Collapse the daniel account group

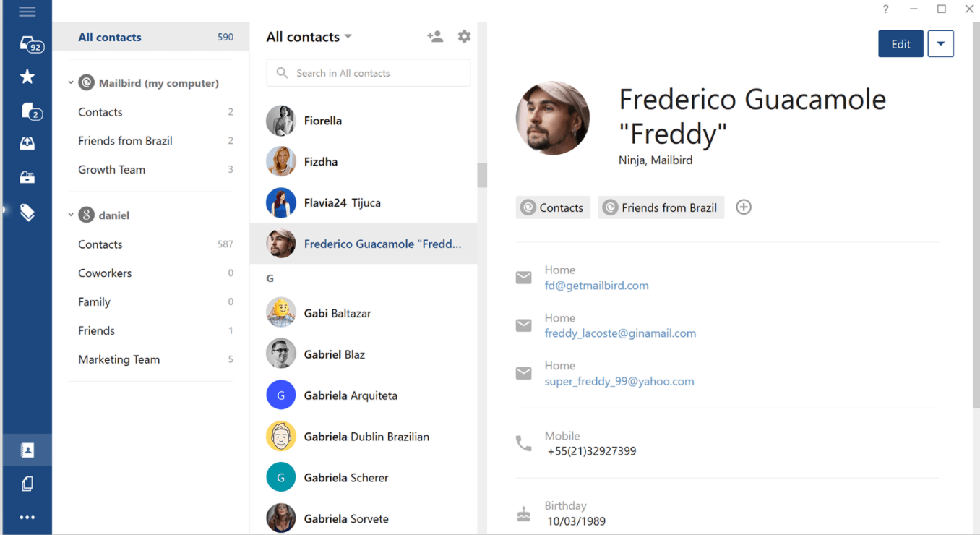click(x=71, y=215)
